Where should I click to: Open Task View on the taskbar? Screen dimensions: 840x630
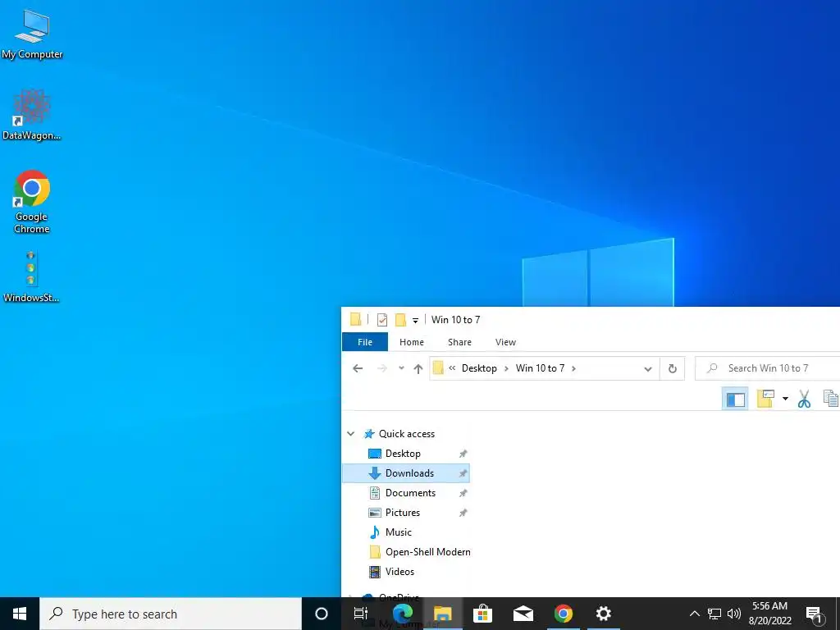361,614
